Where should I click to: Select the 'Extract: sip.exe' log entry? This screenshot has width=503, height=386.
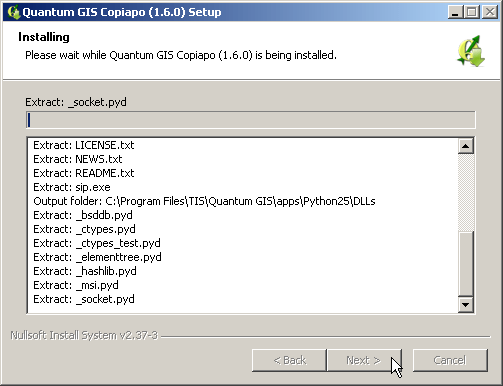[72, 187]
